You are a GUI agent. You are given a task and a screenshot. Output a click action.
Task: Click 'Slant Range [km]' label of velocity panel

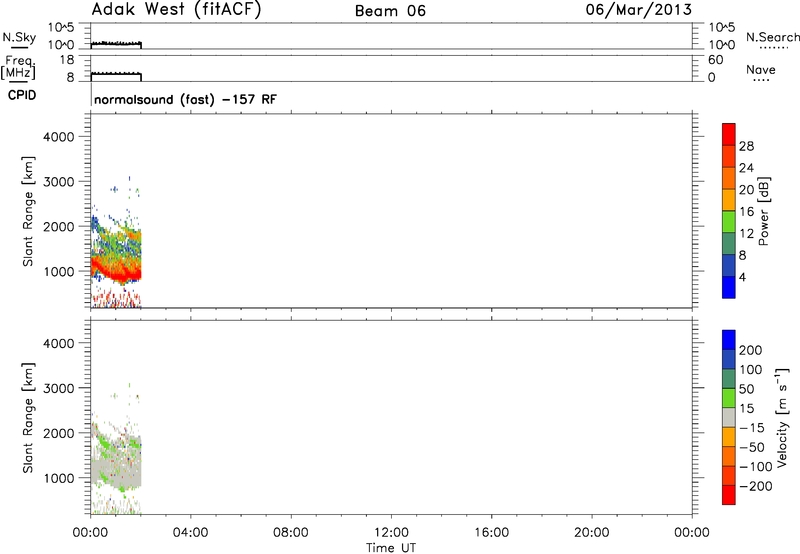click(x=28, y=418)
